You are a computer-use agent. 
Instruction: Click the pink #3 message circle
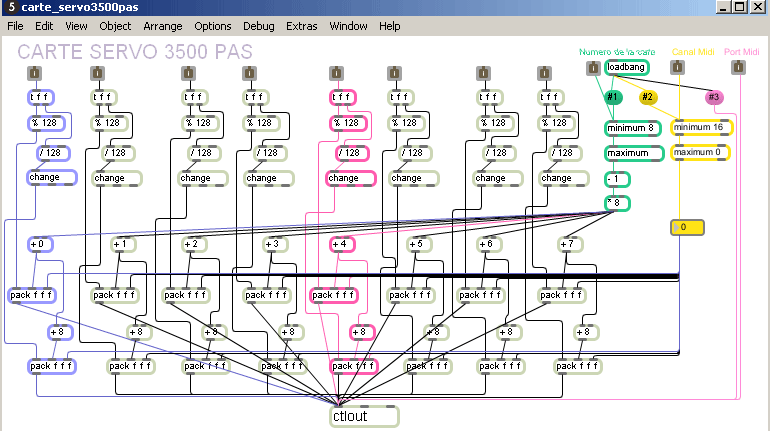coord(713,97)
